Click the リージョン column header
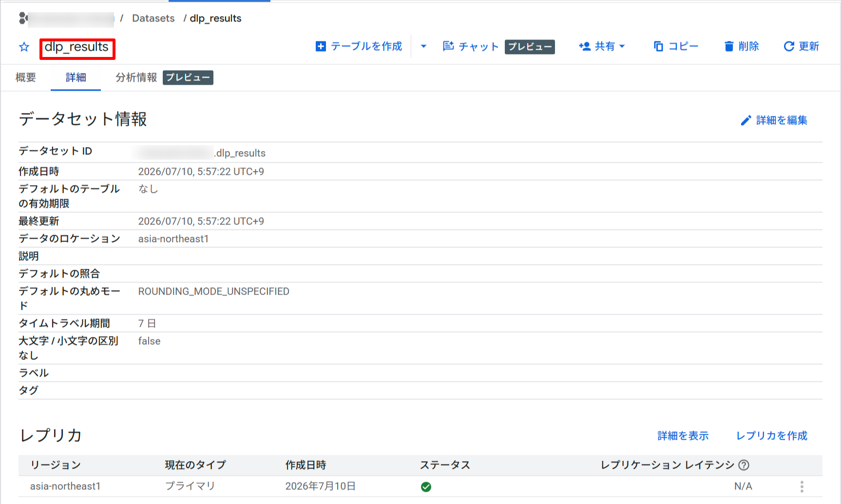 pos(55,465)
